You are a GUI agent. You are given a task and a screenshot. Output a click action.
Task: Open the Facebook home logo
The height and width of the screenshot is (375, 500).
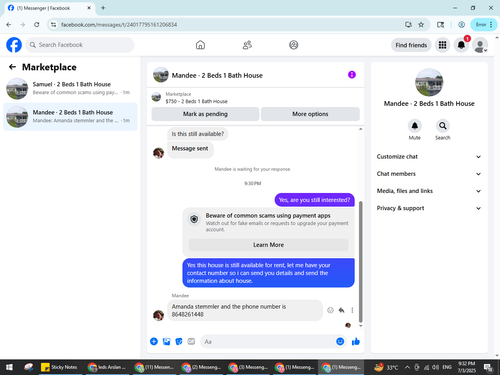[x=14, y=45]
